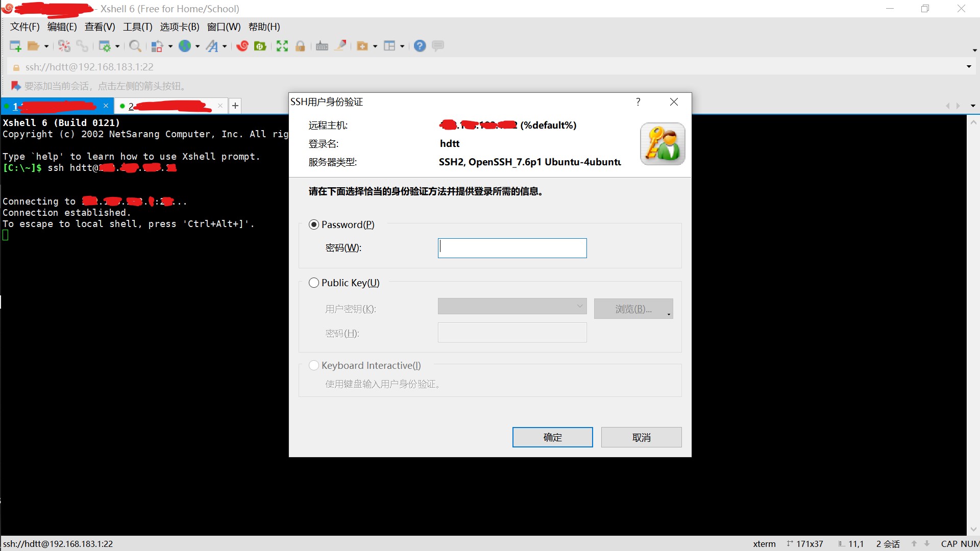Click the green Xagent toolbar icon
Image resolution: width=980 pixels, height=551 pixels.
(x=260, y=46)
